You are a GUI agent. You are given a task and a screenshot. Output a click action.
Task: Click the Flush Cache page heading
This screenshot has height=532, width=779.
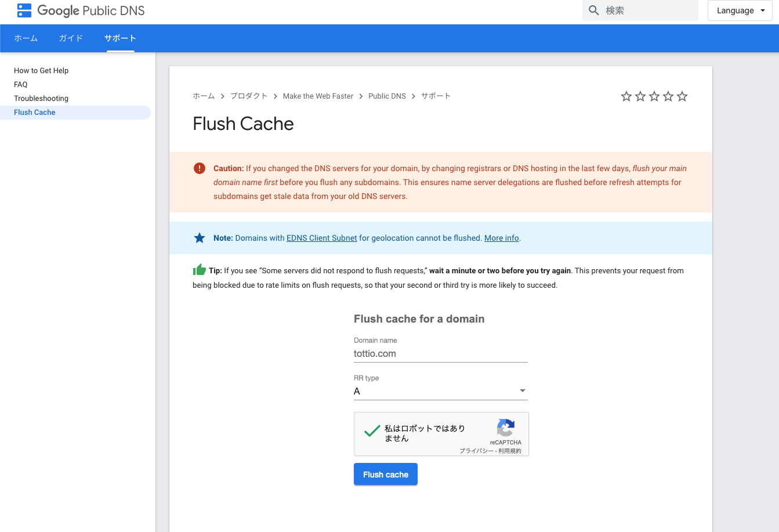click(243, 124)
